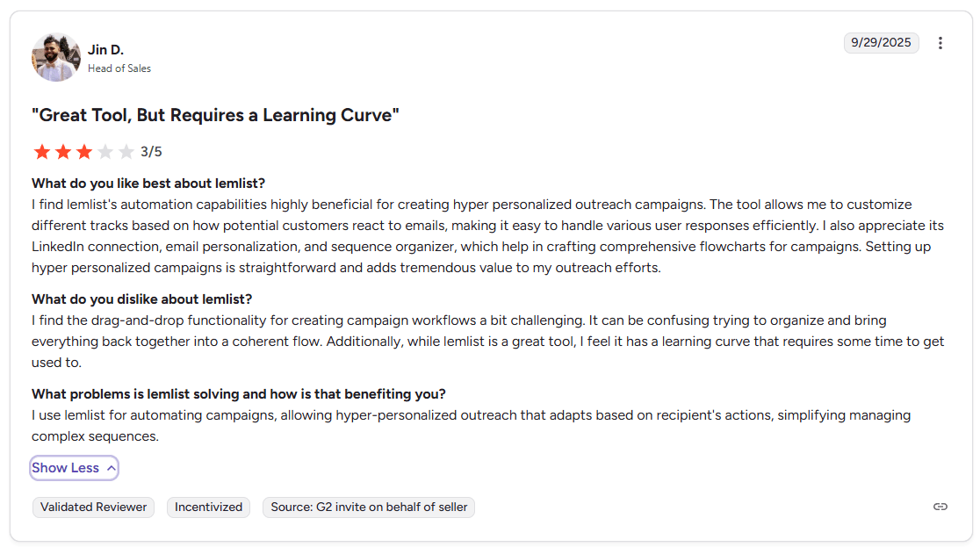Click the copy review link icon
The image size is (980, 547).
click(940, 507)
